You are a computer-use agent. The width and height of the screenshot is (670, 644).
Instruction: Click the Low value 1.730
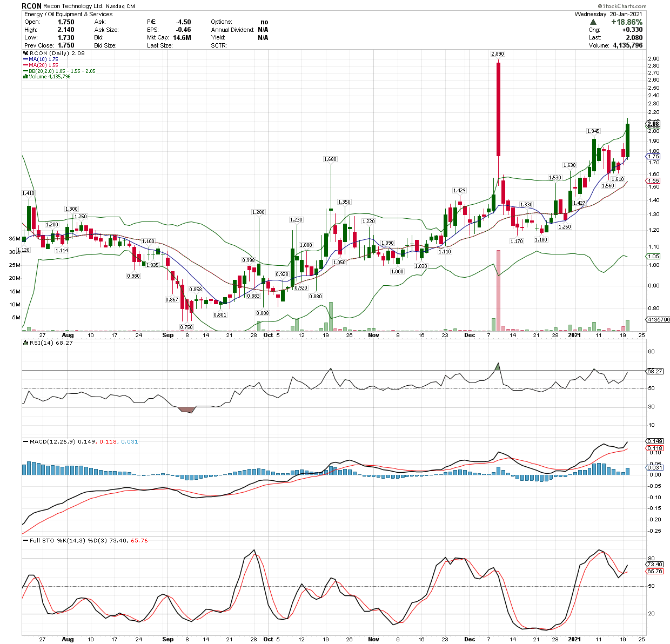(66, 37)
